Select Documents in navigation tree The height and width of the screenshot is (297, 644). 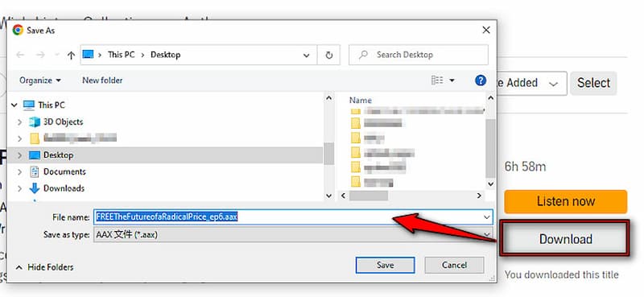64,171
